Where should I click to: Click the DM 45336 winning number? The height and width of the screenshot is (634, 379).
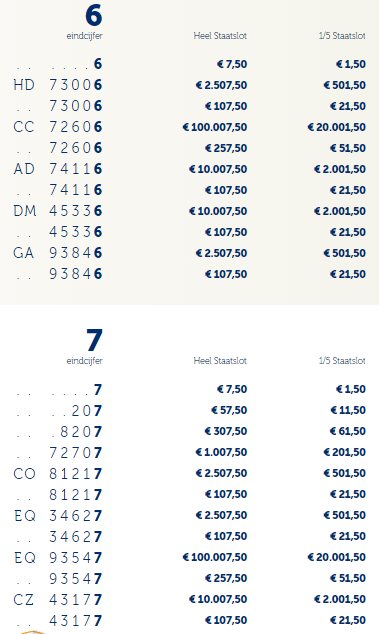58,211
